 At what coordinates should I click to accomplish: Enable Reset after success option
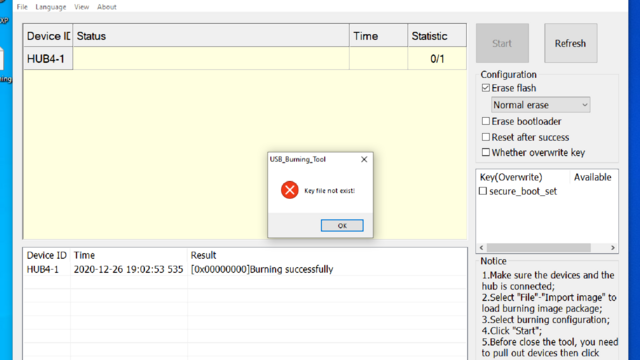[x=486, y=137]
